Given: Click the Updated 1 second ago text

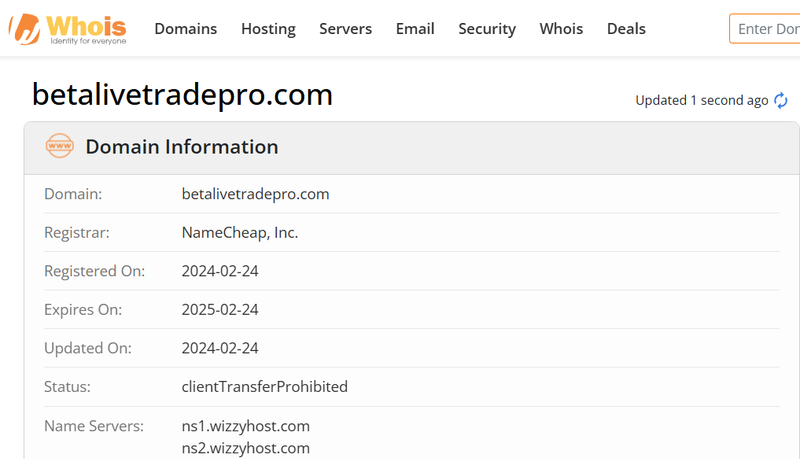Looking at the screenshot, I should coord(702,100).
